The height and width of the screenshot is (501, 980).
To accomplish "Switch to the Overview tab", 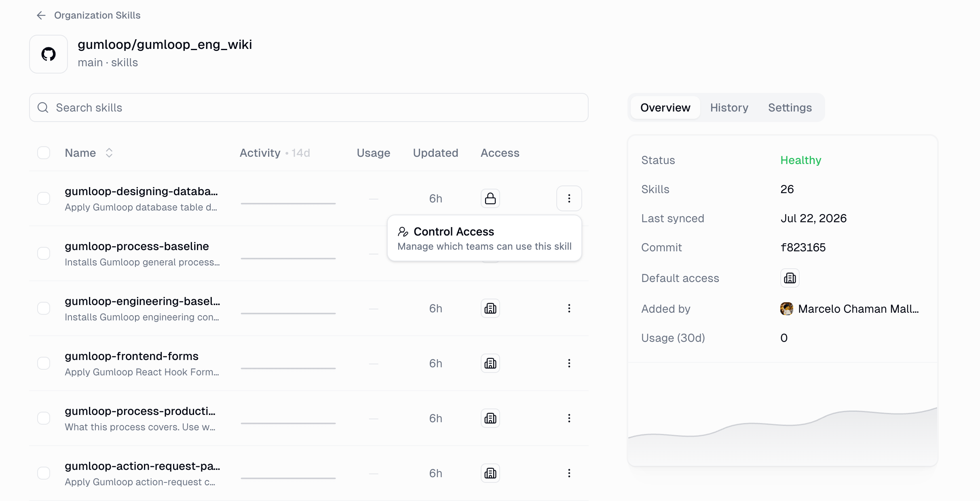I will click(665, 107).
